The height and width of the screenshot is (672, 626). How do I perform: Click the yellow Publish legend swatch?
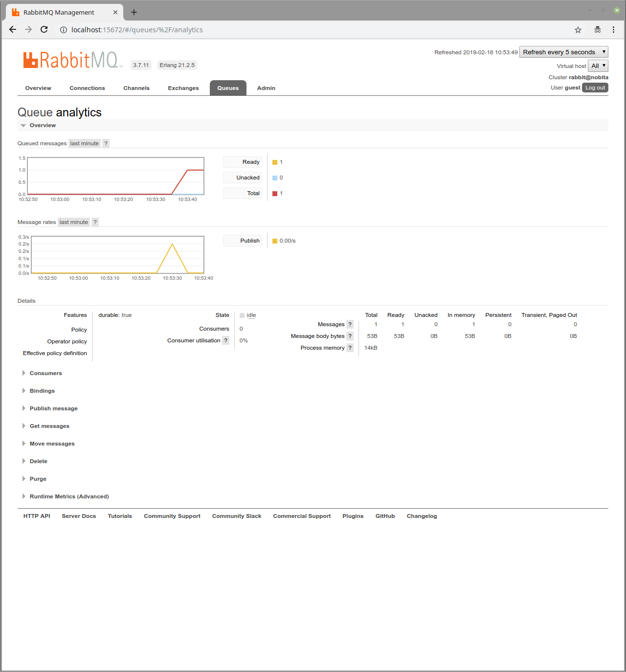tap(275, 241)
